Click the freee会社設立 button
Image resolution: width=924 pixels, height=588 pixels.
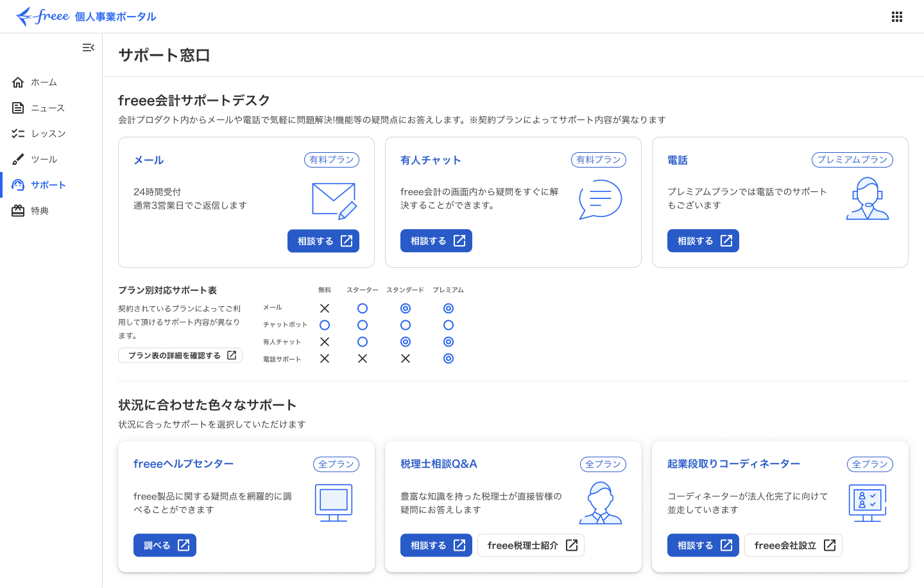tap(793, 545)
